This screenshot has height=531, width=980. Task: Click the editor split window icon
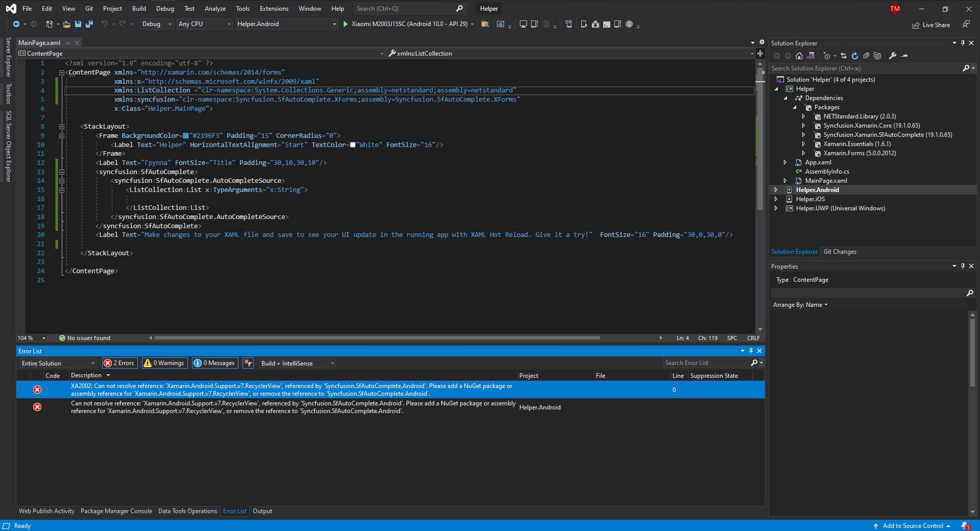(x=760, y=54)
